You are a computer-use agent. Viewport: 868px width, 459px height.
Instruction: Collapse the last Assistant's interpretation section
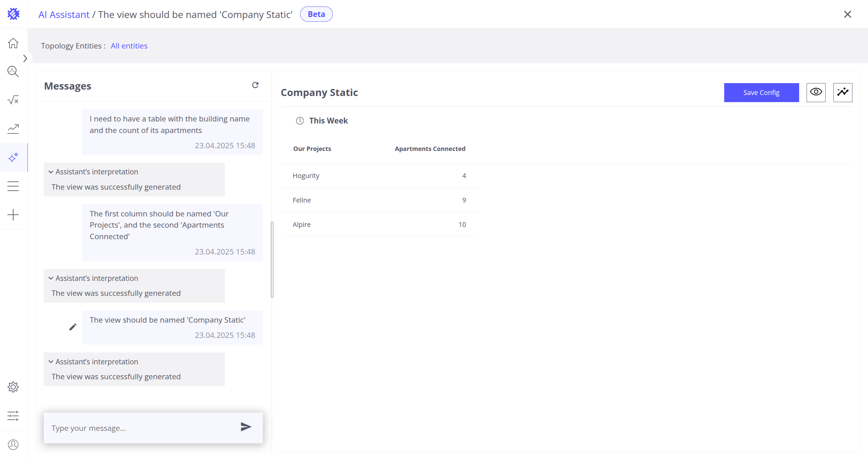[51, 362]
